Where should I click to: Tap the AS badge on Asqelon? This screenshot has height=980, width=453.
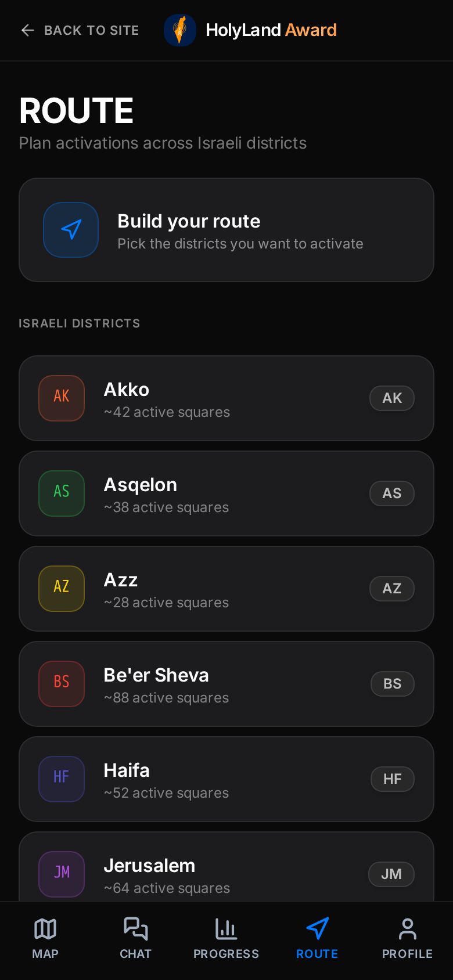[392, 493]
